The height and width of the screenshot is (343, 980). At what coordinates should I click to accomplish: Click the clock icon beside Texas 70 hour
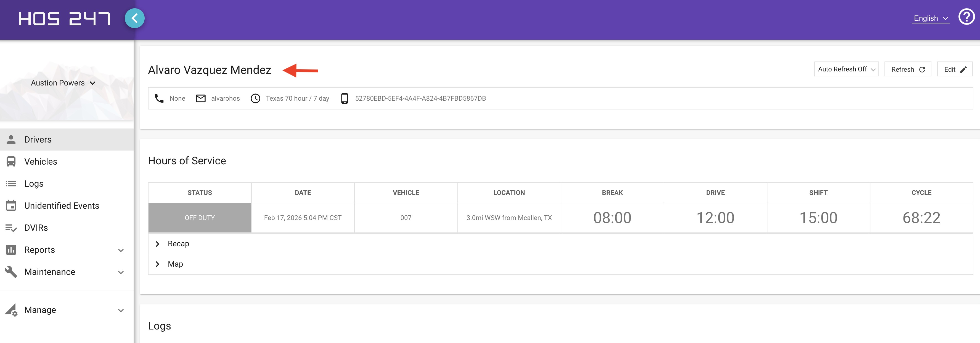(x=255, y=98)
